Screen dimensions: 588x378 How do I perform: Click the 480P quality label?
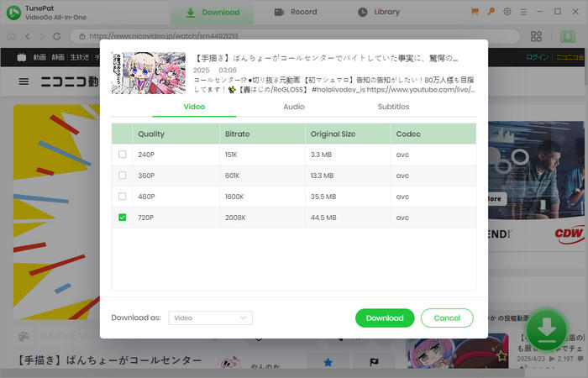pyautogui.click(x=146, y=197)
